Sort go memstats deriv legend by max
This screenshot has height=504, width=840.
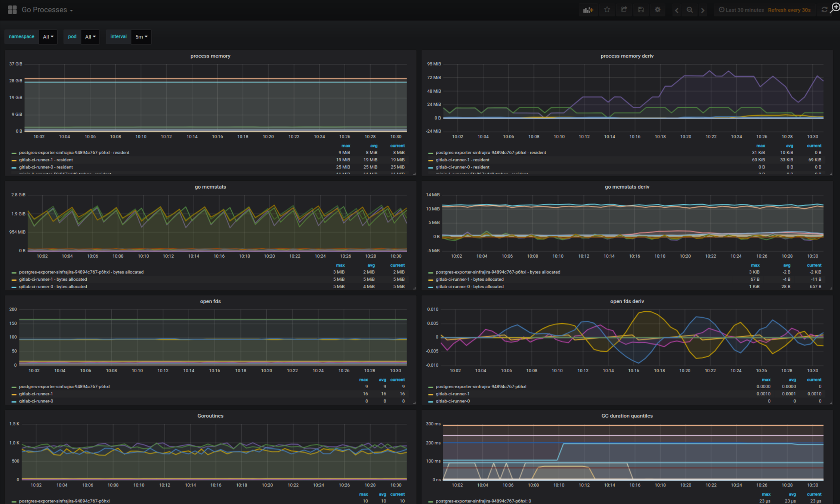pyautogui.click(x=755, y=265)
